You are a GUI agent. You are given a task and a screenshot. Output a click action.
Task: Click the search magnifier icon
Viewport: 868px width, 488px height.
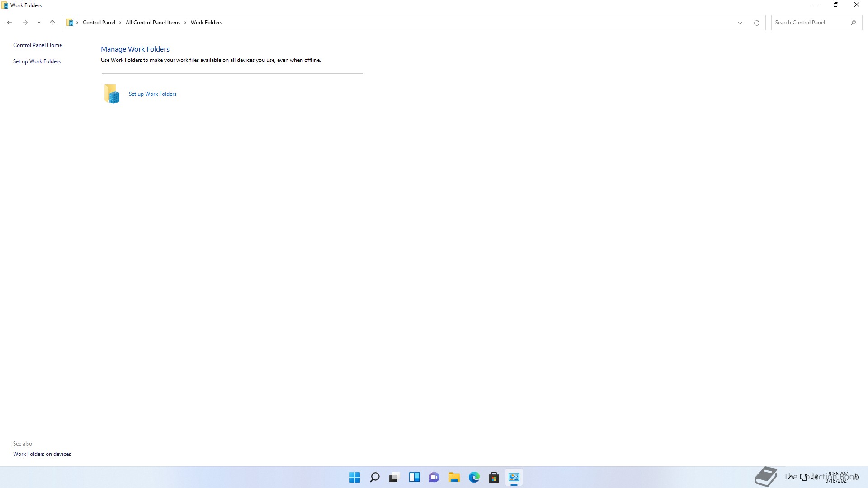pyautogui.click(x=853, y=23)
